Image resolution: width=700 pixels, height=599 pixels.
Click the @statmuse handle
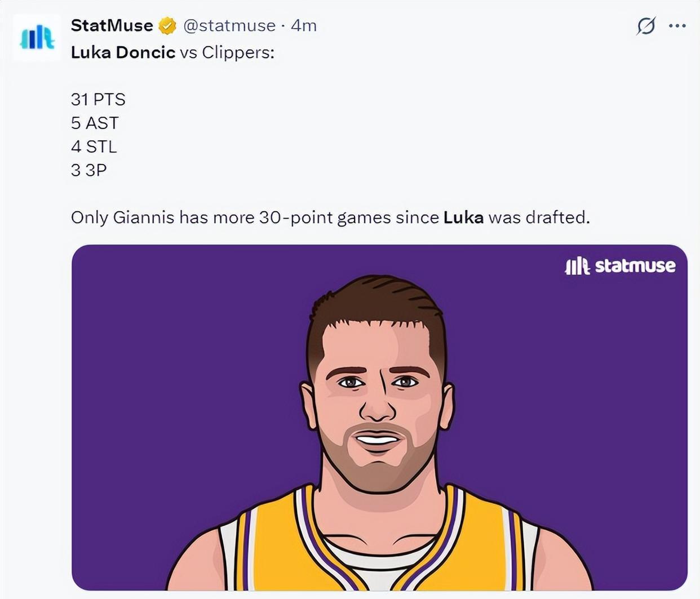[229, 25]
